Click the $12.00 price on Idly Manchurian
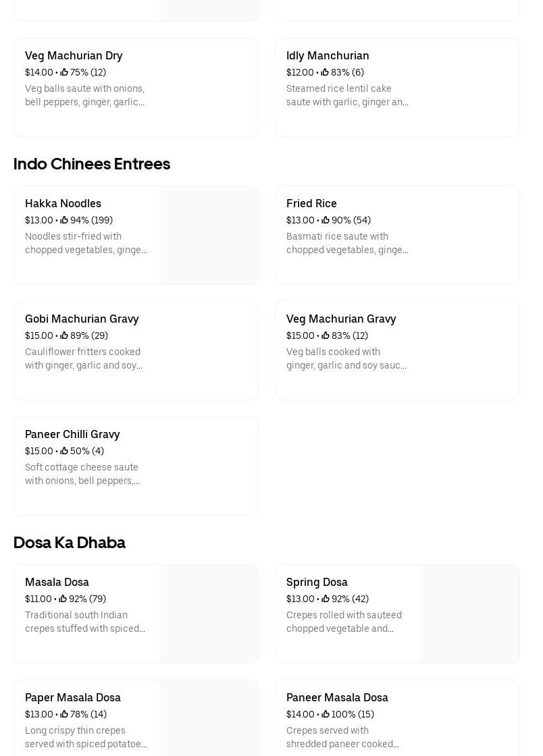The height and width of the screenshot is (756, 543). (300, 72)
